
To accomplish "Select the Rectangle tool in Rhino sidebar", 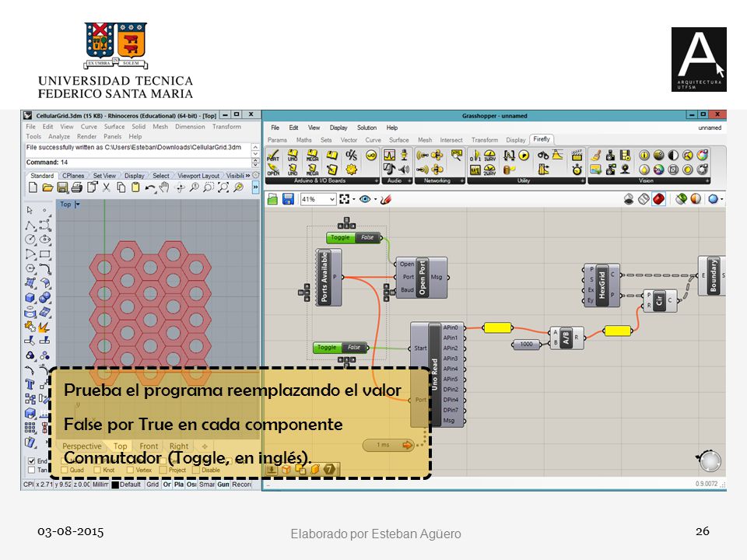I will point(45,254).
